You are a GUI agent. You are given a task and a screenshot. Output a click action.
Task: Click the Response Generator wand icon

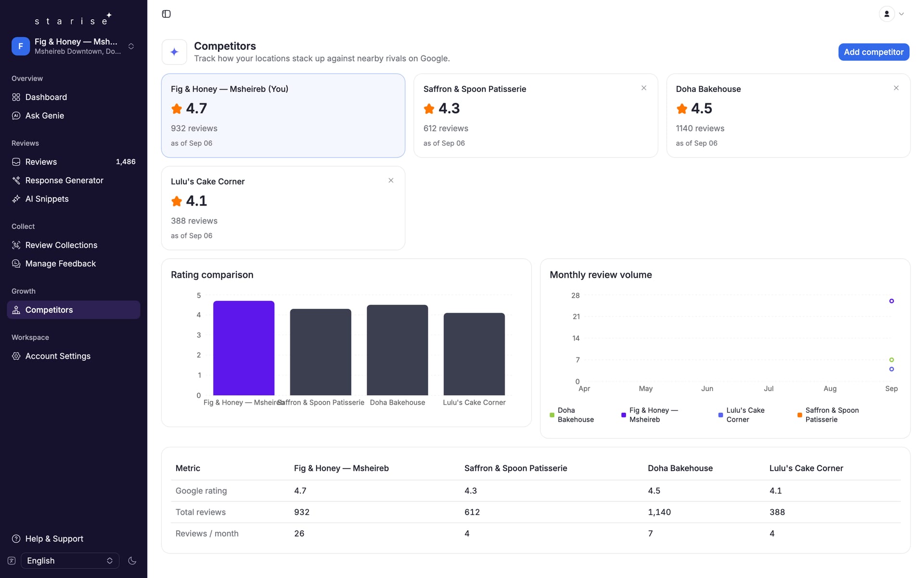click(16, 180)
